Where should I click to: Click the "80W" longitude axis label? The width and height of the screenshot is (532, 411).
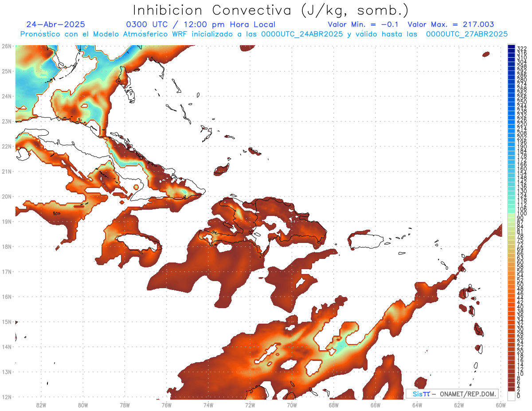click(83, 405)
